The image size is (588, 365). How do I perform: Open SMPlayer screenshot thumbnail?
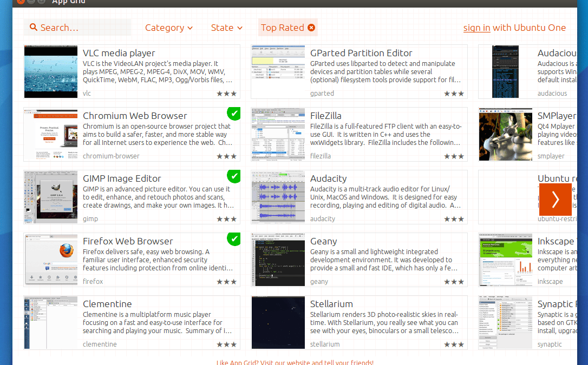[506, 135]
